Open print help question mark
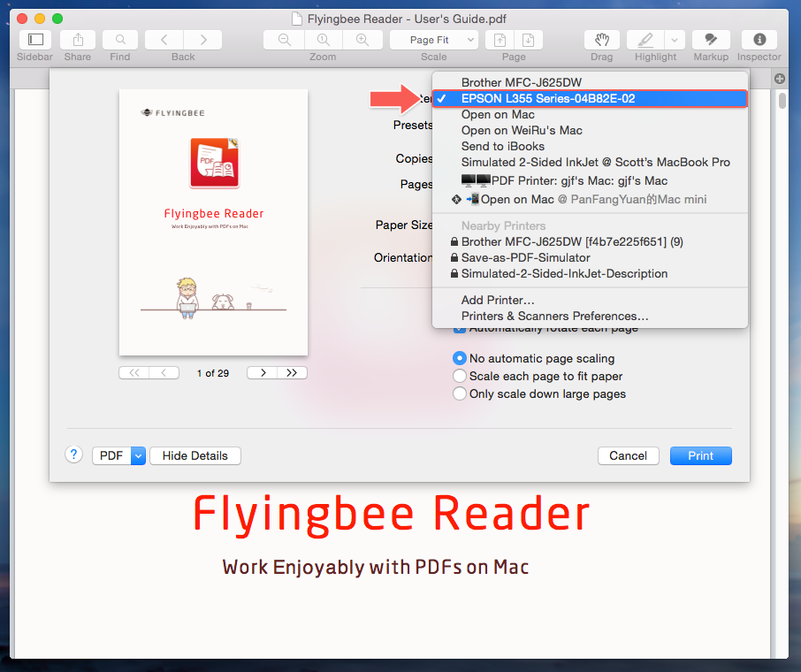Screen dimensions: 801x672 (73, 454)
